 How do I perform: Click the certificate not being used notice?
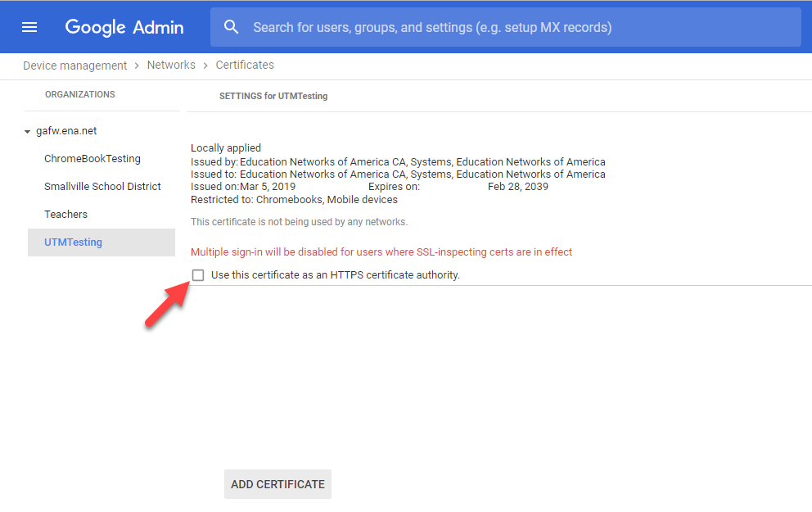[299, 222]
